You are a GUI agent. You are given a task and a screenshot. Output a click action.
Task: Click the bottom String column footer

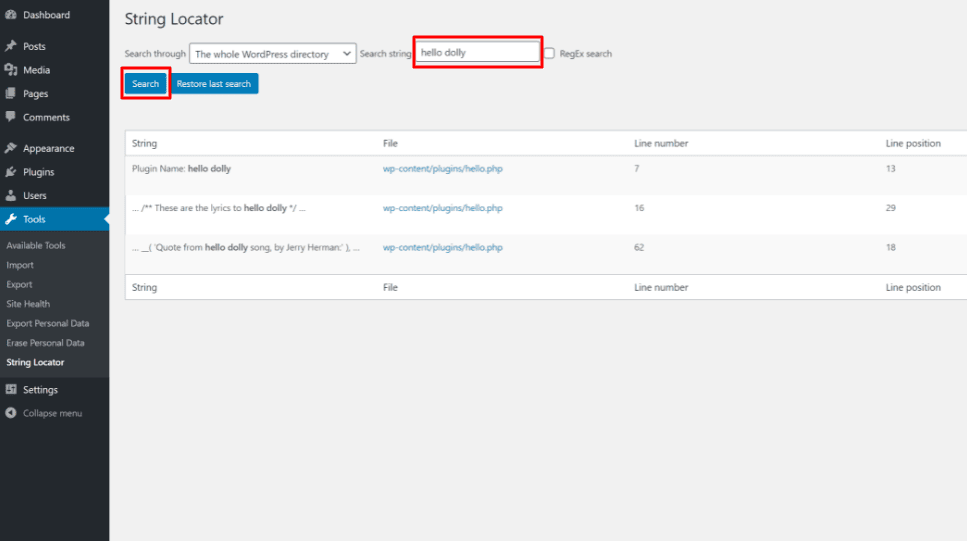(x=144, y=287)
